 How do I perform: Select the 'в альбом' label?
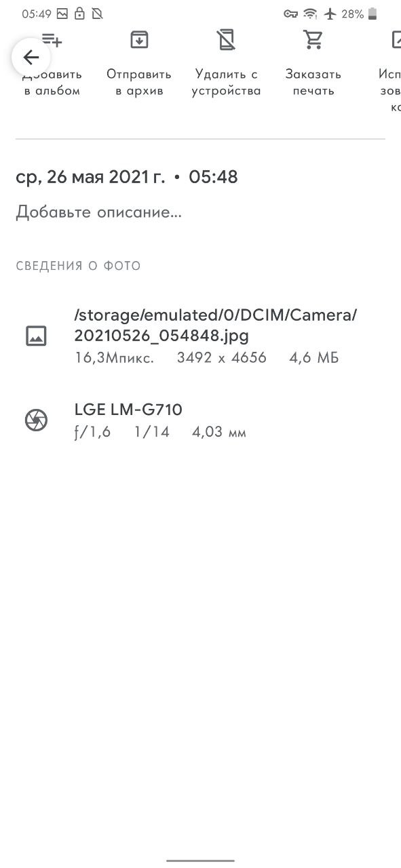(x=52, y=91)
